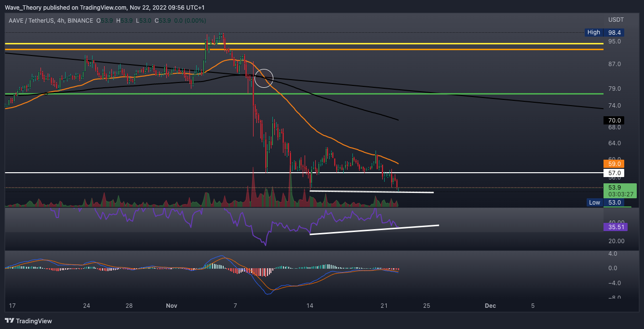Click the USDT currency label on the price axis
This screenshot has height=329, width=644.
tap(616, 20)
